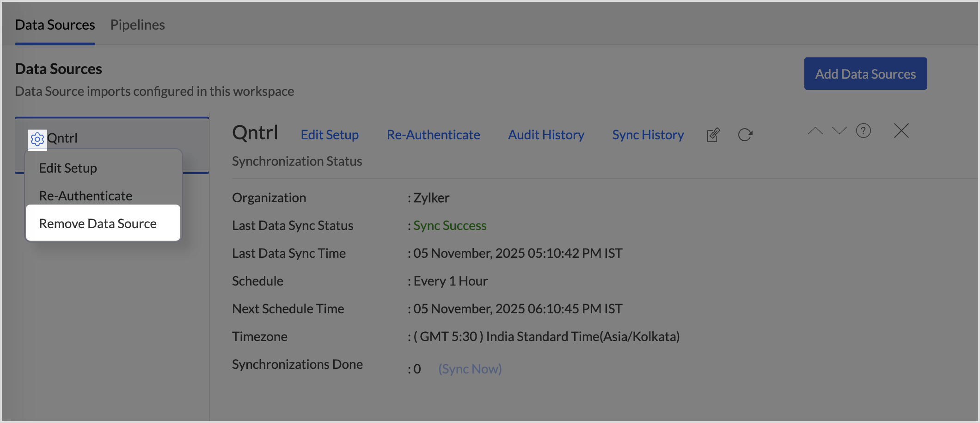Screen dimensions: 980x423
Task: Close the Qntrl details panel
Action: click(901, 131)
